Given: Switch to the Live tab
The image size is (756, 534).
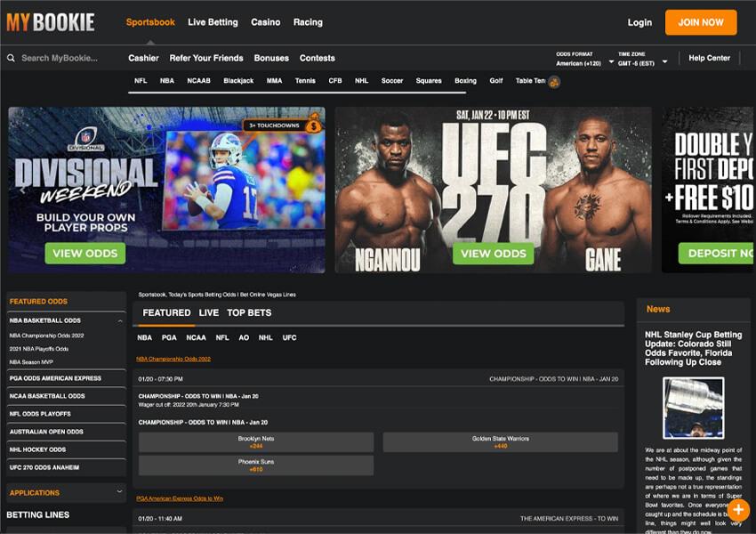Looking at the screenshot, I should (209, 313).
